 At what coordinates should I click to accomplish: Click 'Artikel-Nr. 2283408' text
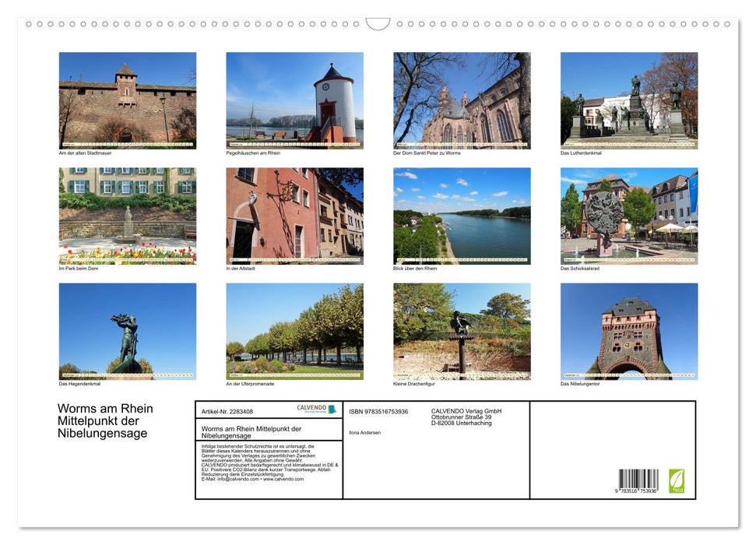[227, 411]
